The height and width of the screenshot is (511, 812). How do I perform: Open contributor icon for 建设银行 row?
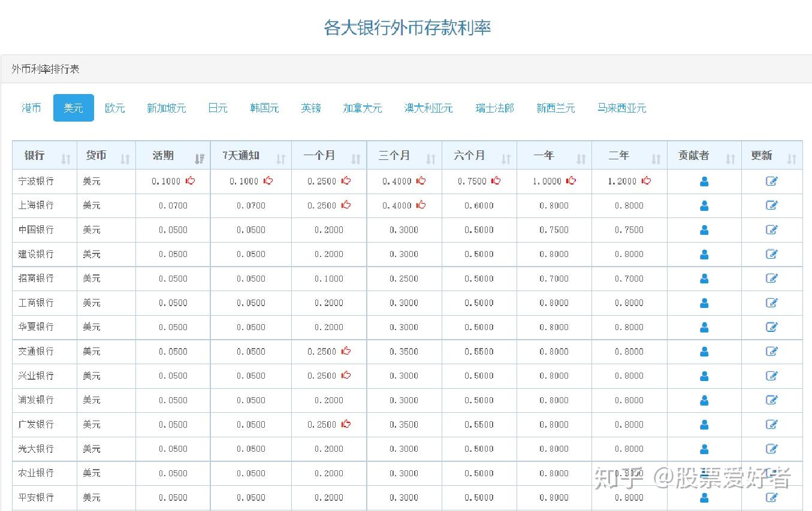coord(704,255)
